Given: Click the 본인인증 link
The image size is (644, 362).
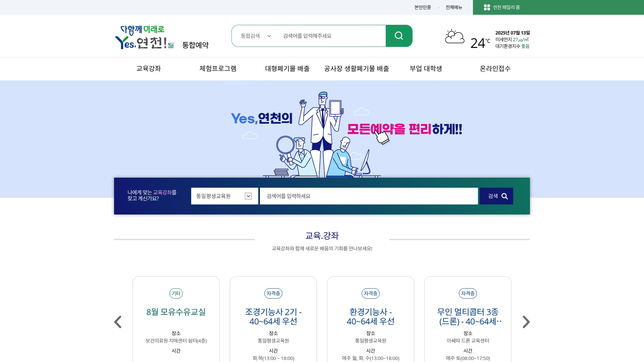Looking at the screenshot, I should click(x=423, y=7).
